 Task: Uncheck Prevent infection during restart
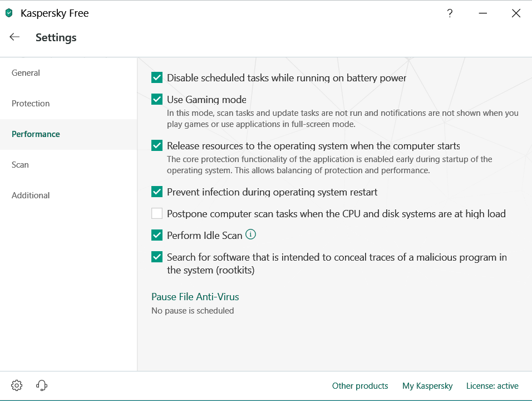point(157,192)
